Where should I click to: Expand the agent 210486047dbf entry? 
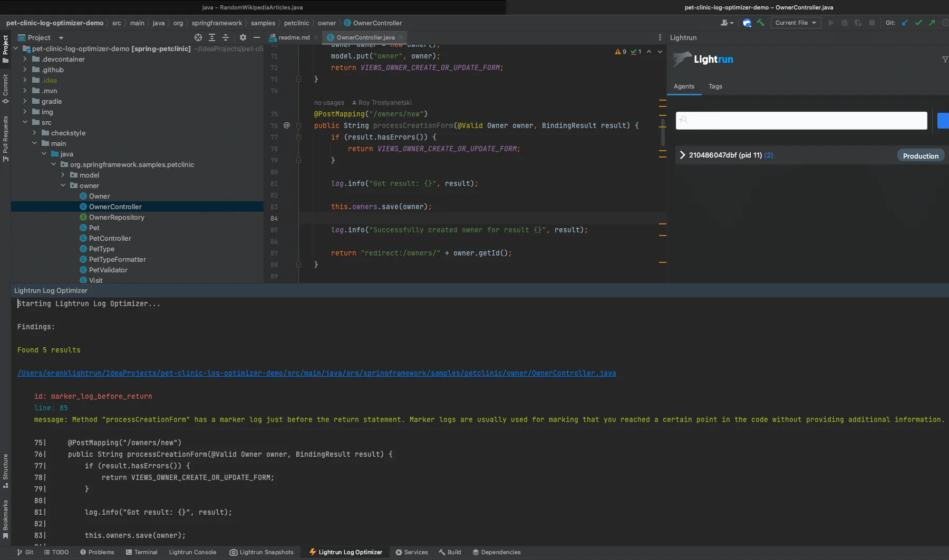tap(682, 155)
